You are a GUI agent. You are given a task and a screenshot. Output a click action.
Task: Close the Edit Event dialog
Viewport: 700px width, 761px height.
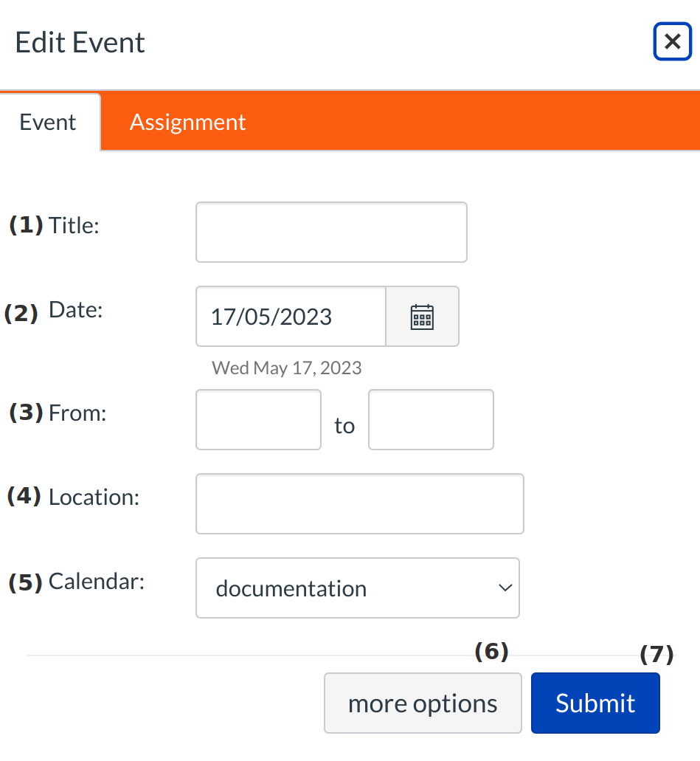click(x=672, y=42)
